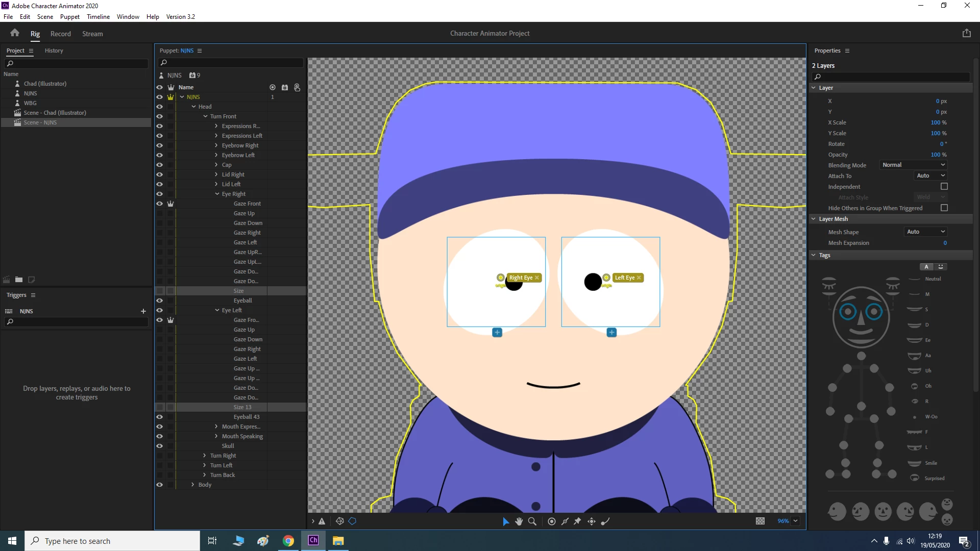This screenshot has width=980, height=551.
Task: Click the share/export icon at top right
Action: pos(966,33)
